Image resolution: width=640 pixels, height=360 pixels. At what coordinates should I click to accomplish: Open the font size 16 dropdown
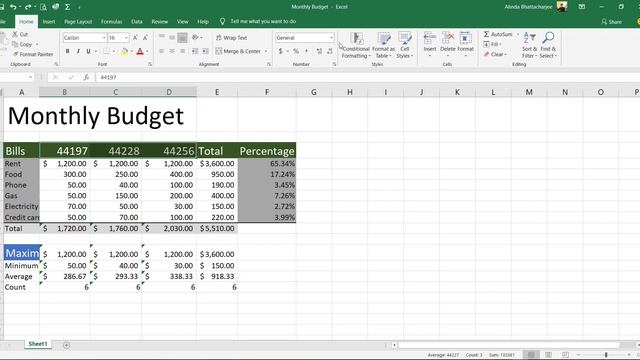pos(126,38)
